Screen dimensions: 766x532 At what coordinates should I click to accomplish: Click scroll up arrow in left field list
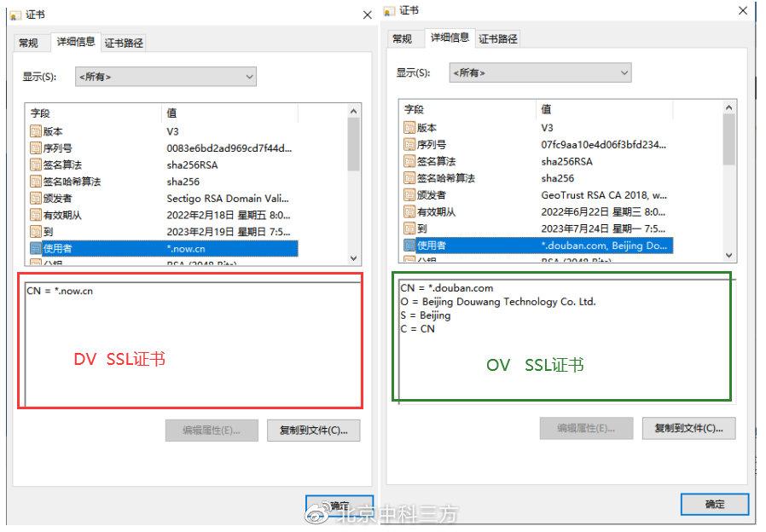[354, 112]
